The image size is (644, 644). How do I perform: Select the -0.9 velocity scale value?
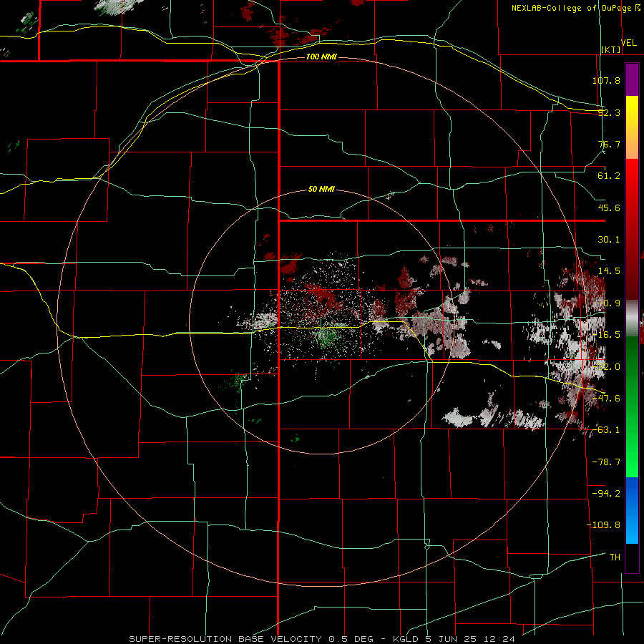(609, 303)
